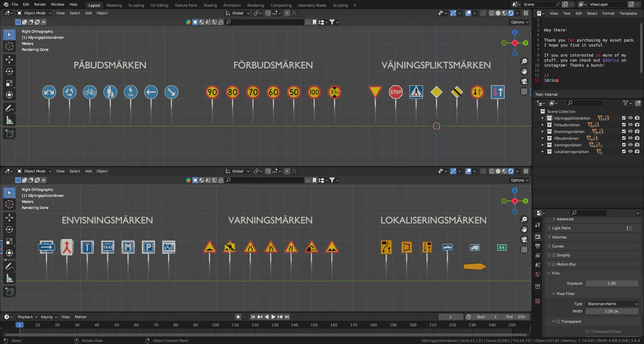Click the outliner filter funnel icon
The height and width of the screenshot is (344, 644).
[x=625, y=103]
